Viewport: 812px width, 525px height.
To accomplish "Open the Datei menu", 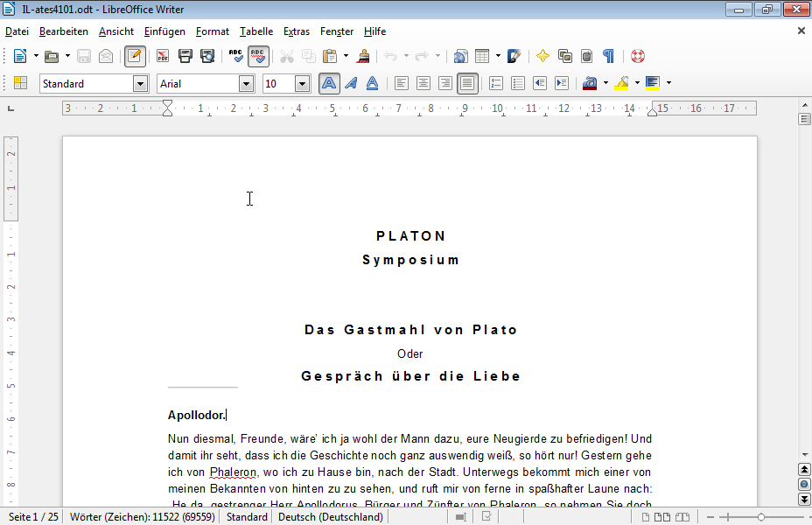I will 17,31.
